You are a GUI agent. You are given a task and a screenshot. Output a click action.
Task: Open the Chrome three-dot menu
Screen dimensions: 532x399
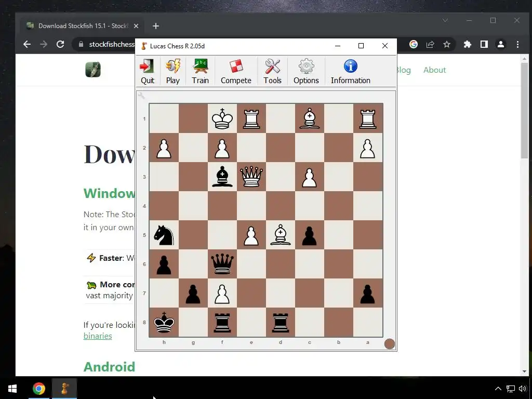point(517,44)
